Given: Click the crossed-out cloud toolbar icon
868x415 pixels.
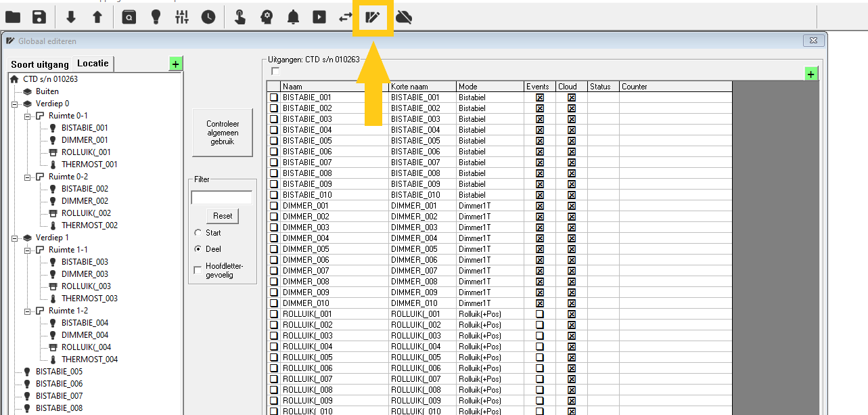Looking at the screenshot, I should coord(404,17).
